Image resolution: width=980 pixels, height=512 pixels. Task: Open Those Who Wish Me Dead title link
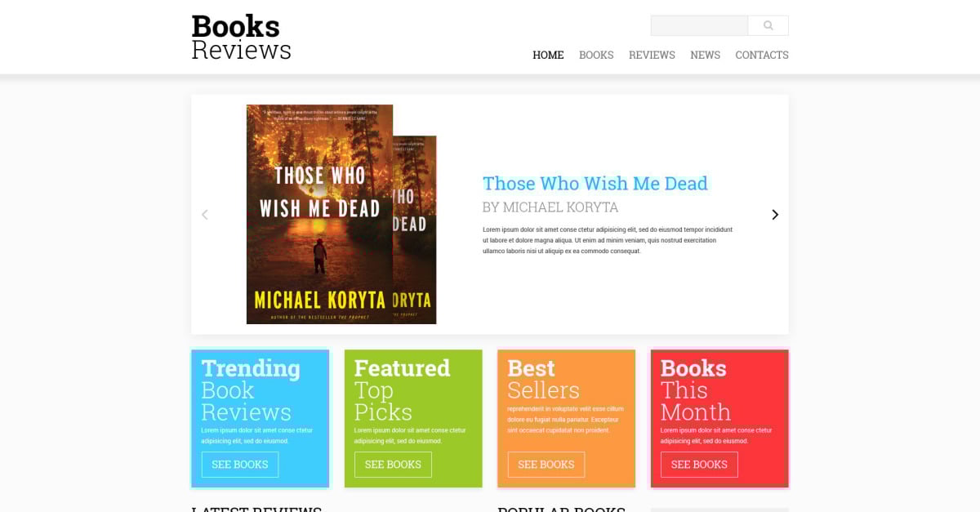pos(595,183)
